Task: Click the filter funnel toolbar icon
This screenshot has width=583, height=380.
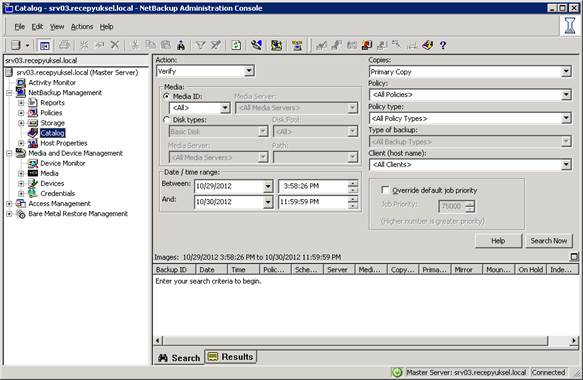Action: point(200,45)
